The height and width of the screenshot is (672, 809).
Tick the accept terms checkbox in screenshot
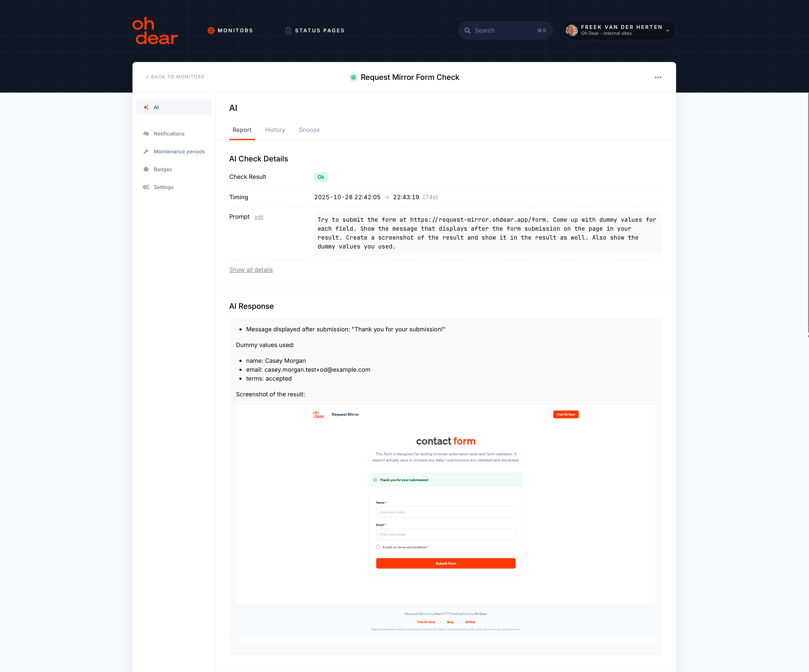coord(378,547)
